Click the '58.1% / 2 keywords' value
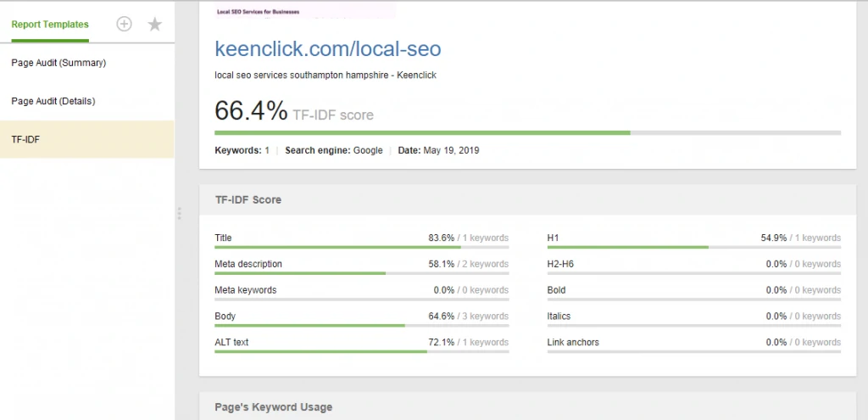Screen dimensions: 868x420 click(x=468, y=264)
